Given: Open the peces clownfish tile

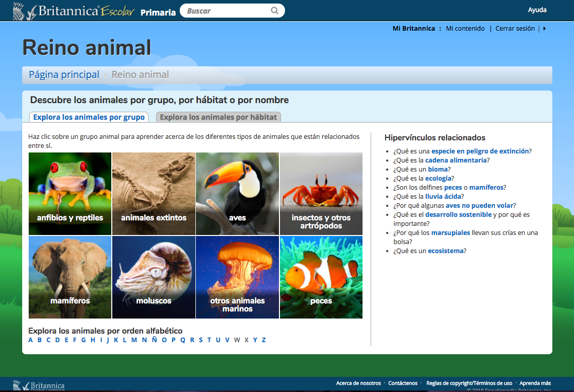Looking at the screenshot, I should pyautogui.click(x=321, y=277).
